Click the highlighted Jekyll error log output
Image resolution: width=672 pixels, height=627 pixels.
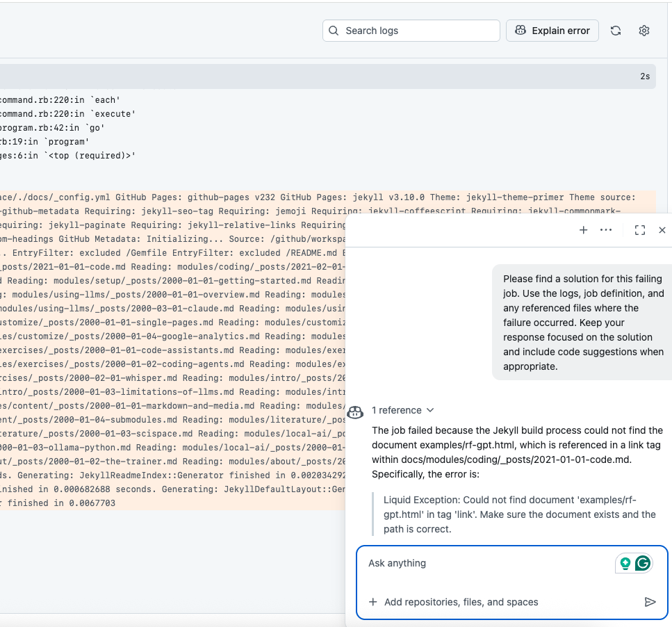[174, 348]
